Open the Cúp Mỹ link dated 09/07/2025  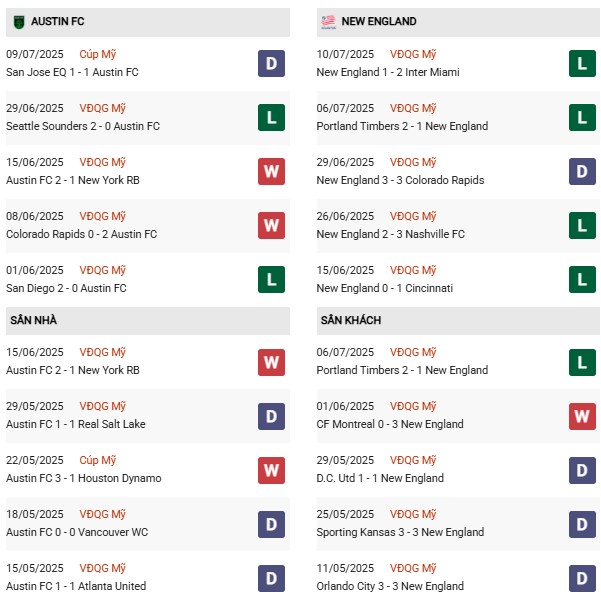pyautogui.click(x=98, y=54)
